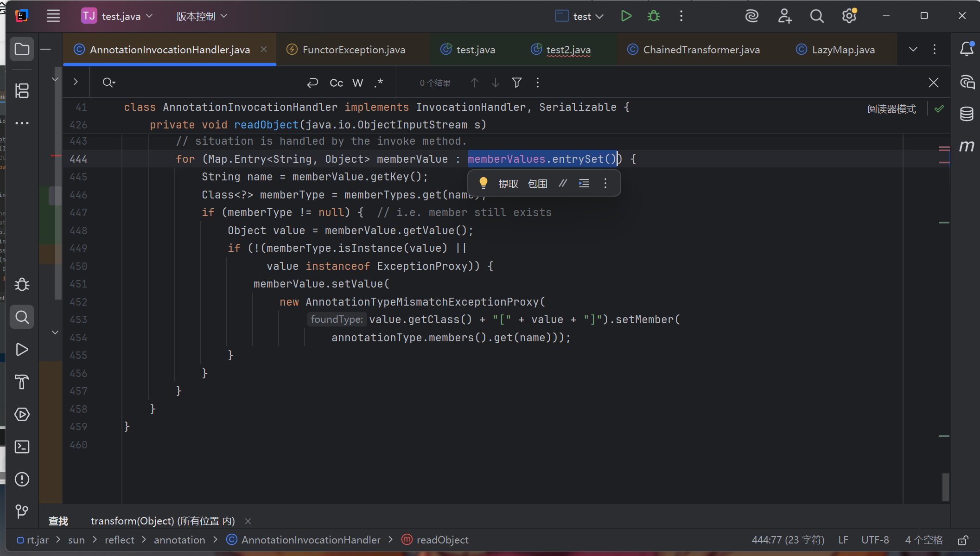
Task: Open the Maven panel on right sidebar
Action: 967,147
